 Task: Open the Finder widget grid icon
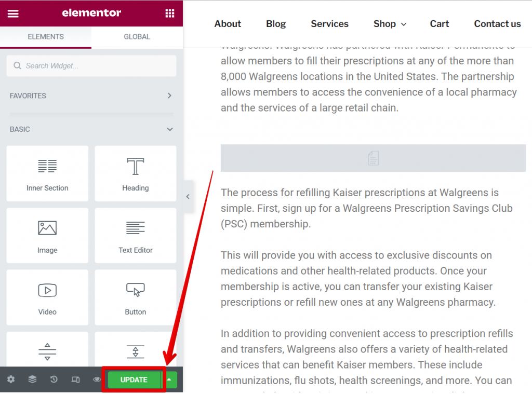(169, 13)
